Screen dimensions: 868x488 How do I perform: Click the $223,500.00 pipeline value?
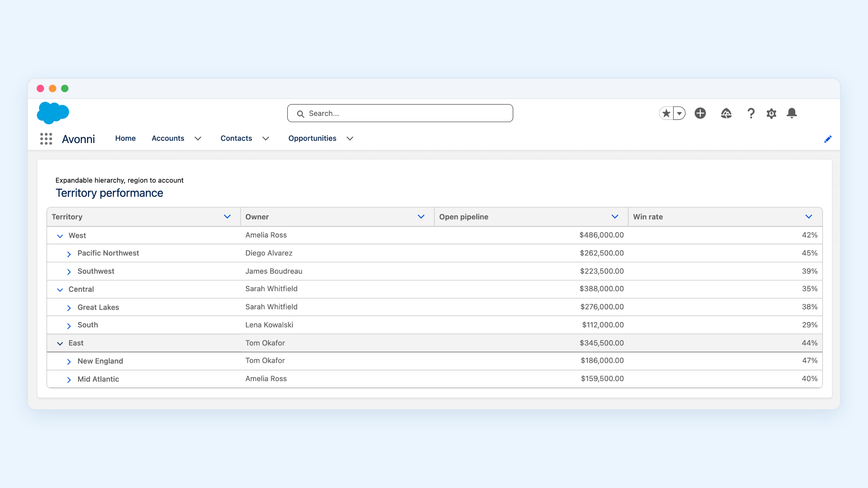click(x=602, y=271)
